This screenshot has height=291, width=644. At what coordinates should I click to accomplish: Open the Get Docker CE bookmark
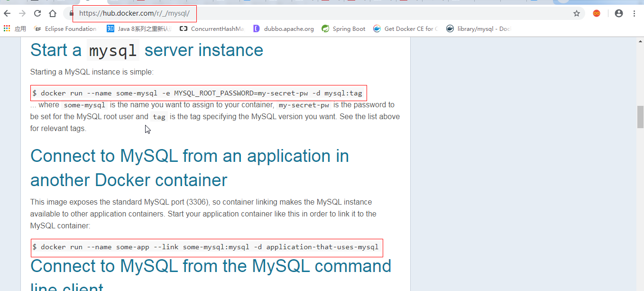pyautogui.click(x=405, y=29)
